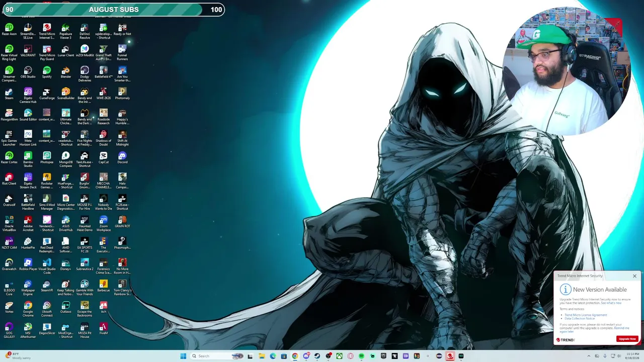Open the Flowgorithm desktop shortcut
The width and height of the screenshot is (644, 362).
(9, 115)
